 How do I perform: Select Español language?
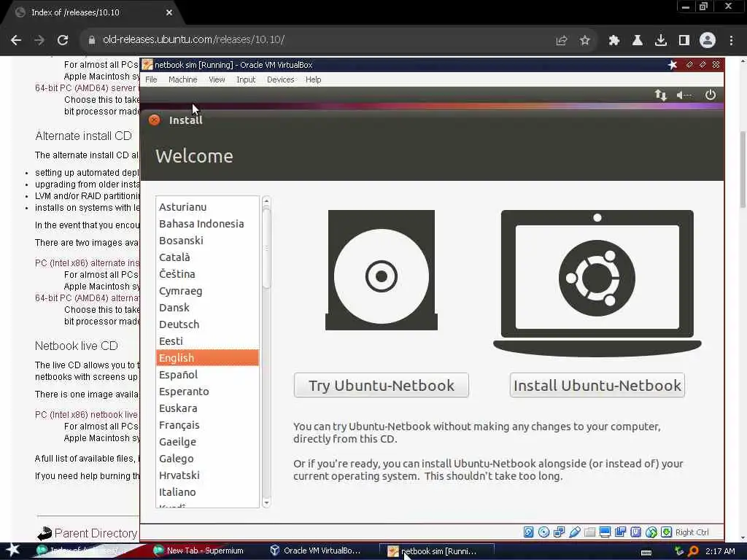click(x=207, y=375)
